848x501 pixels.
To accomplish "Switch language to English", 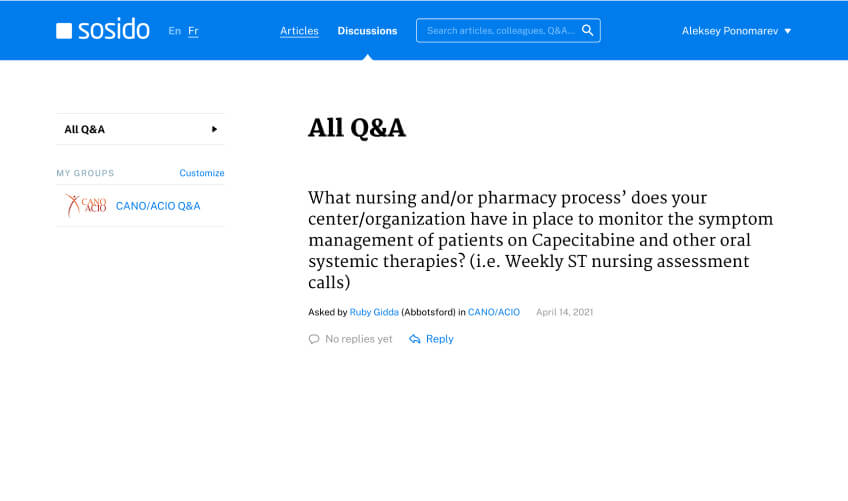I will [x=175, y=31].
